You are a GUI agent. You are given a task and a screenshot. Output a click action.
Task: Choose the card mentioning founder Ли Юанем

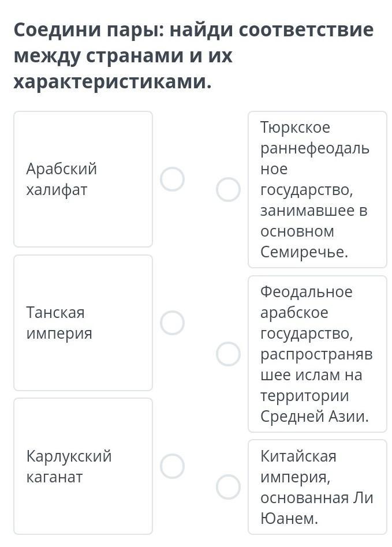coord(318,487)
